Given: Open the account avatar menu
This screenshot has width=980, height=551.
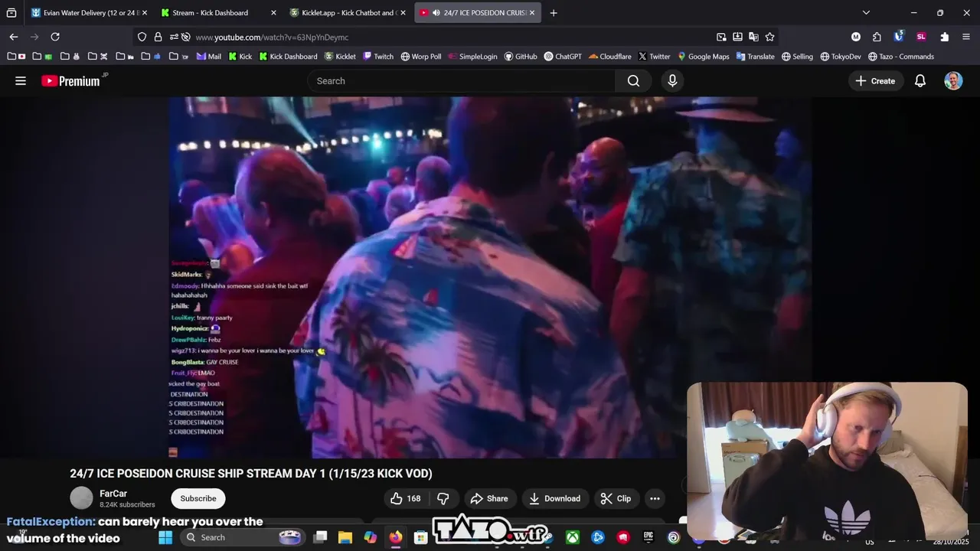Looking at the screenshot, I should click(x=953, y=81).
